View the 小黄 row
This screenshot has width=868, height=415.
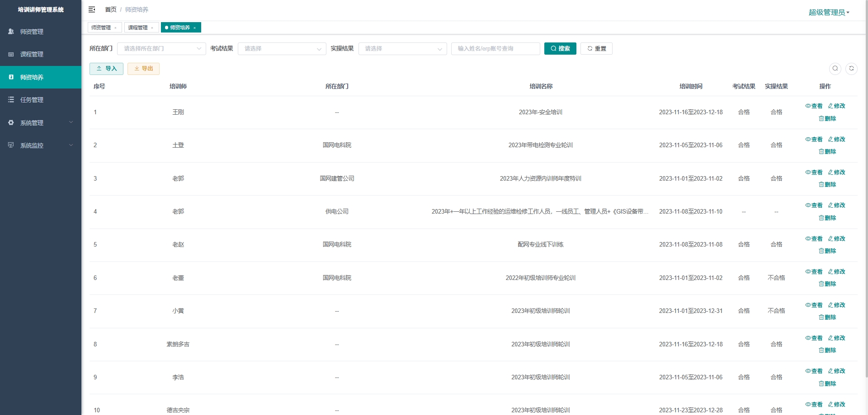click(814, 305)
